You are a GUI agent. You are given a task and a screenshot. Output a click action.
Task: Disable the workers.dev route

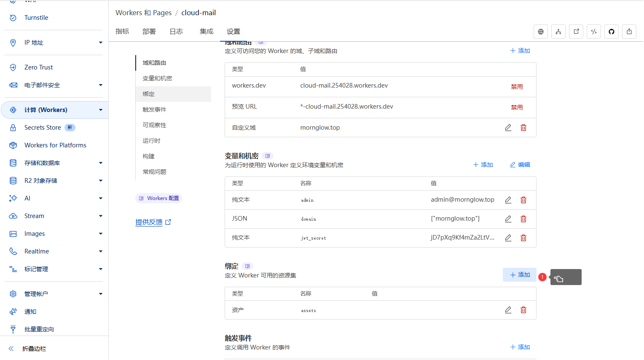(x=517, y=87)
